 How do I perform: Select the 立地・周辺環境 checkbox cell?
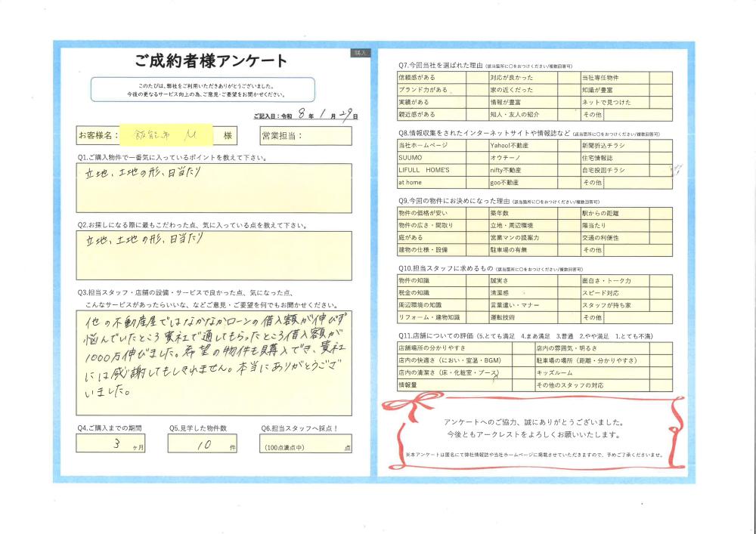click(x=568, y=225)
